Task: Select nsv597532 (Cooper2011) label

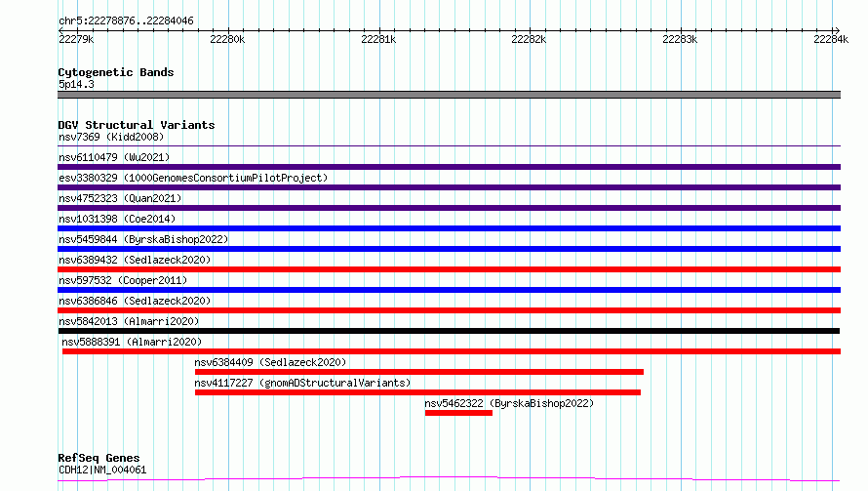Action: tap(123, 280)
